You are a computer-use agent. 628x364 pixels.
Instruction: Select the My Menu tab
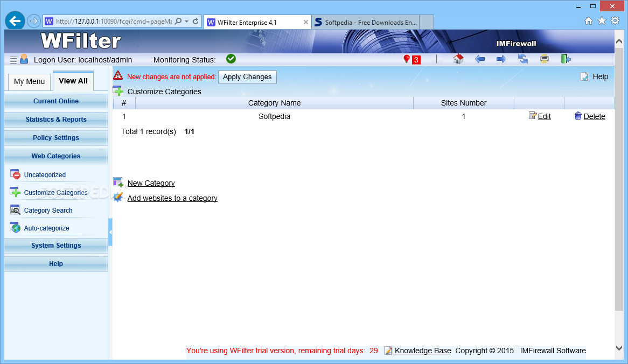pyautogui.click(x=29, y=82)
